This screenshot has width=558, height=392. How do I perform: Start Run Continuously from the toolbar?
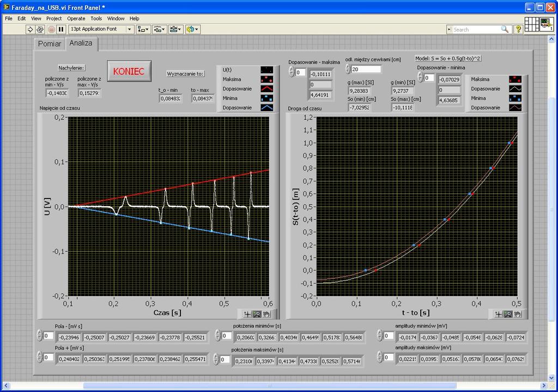(x=40, y=29)
